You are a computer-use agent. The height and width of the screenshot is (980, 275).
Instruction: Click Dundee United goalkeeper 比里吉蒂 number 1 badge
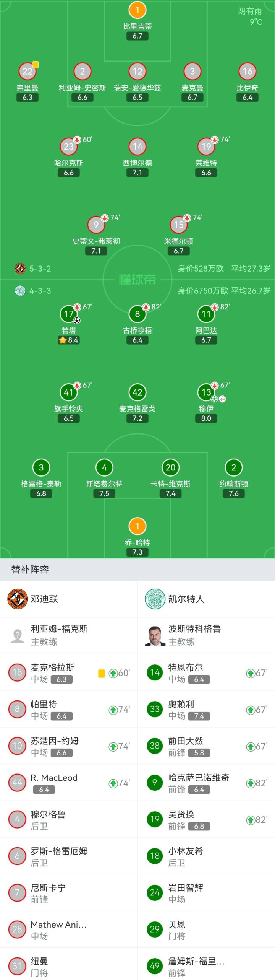point(137,10)
